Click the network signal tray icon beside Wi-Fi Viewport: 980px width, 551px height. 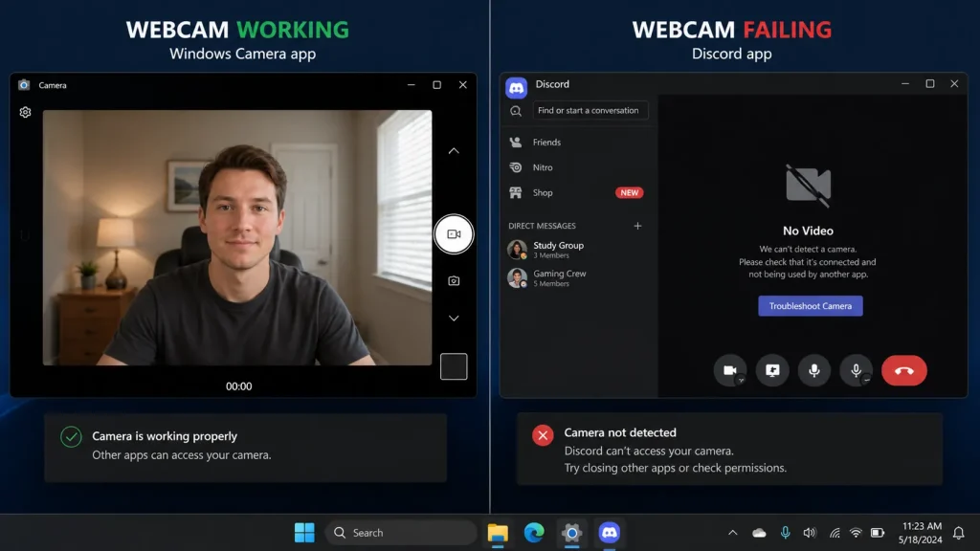835,533
